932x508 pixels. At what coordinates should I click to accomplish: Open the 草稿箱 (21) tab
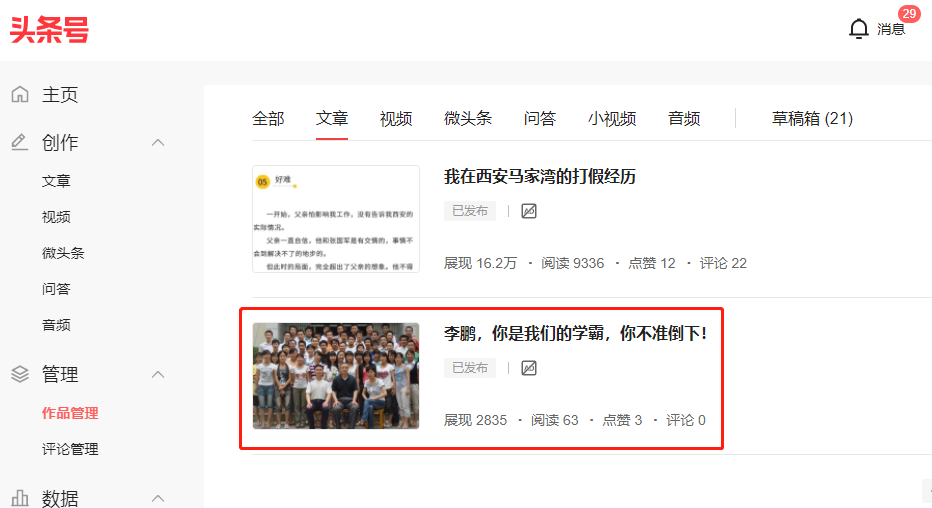tap(812, 118)
